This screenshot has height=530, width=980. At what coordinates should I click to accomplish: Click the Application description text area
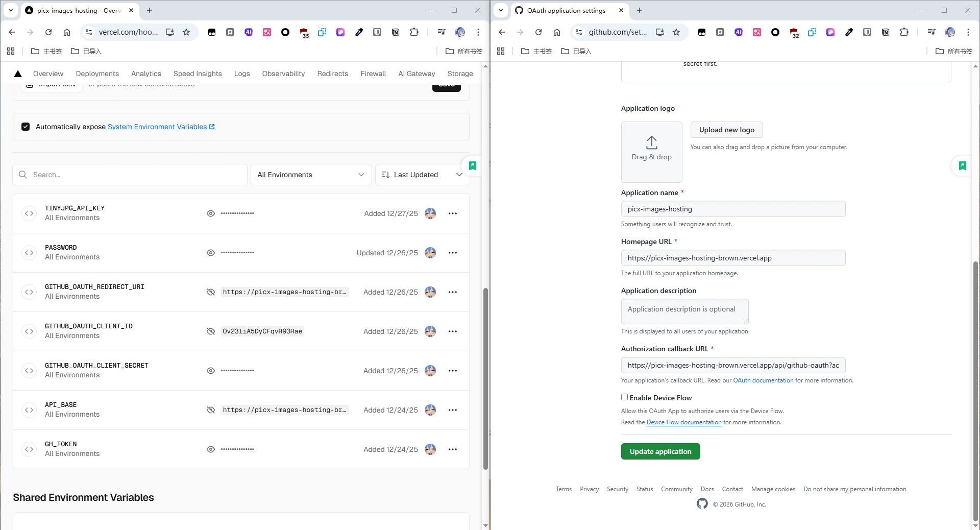tap(684, 311)
